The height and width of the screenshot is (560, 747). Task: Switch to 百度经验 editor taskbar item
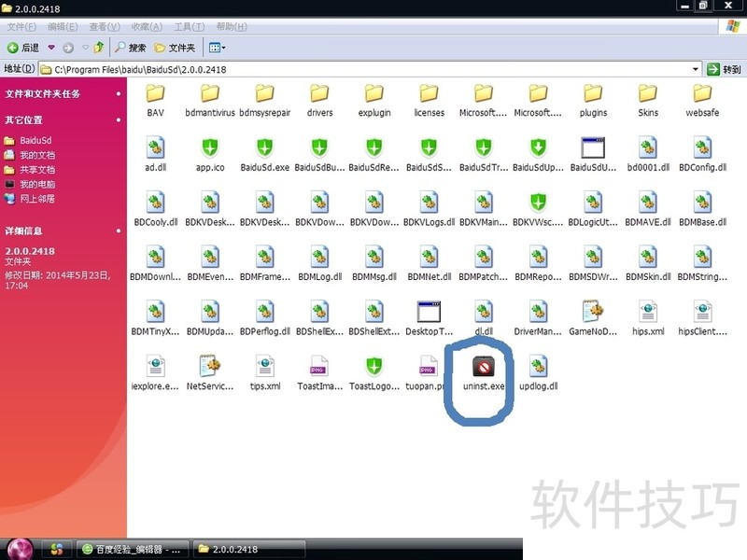click(x=133, y=550)
